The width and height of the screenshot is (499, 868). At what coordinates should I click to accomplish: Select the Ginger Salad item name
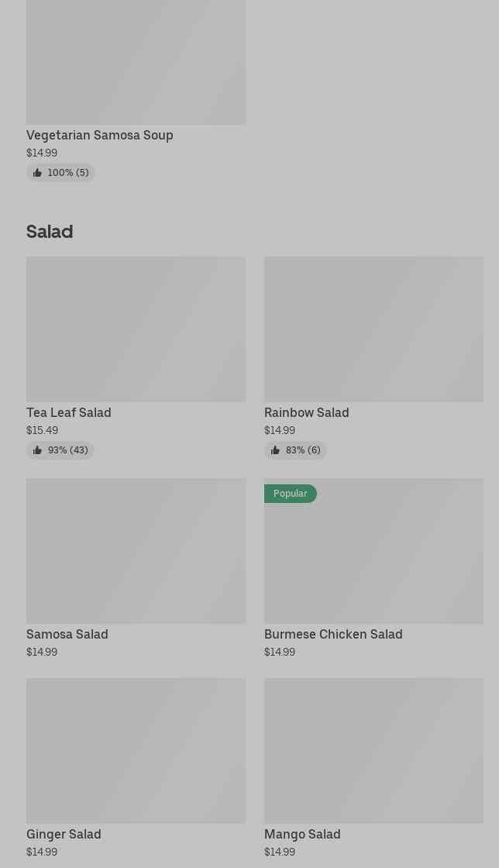(x=64, y=834)
